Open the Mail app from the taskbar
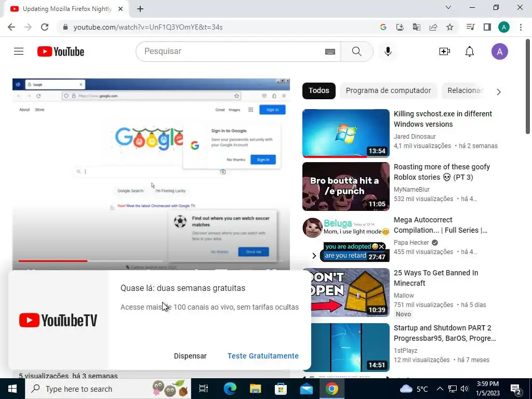532x399 pixels. (307, 389)
